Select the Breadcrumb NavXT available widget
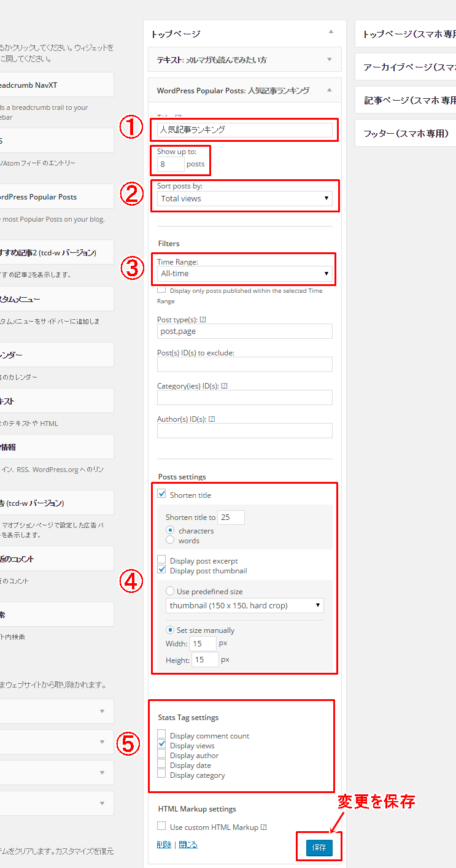Image resolution: width=456 pixels, height=868 pixels. pos(56,85)
